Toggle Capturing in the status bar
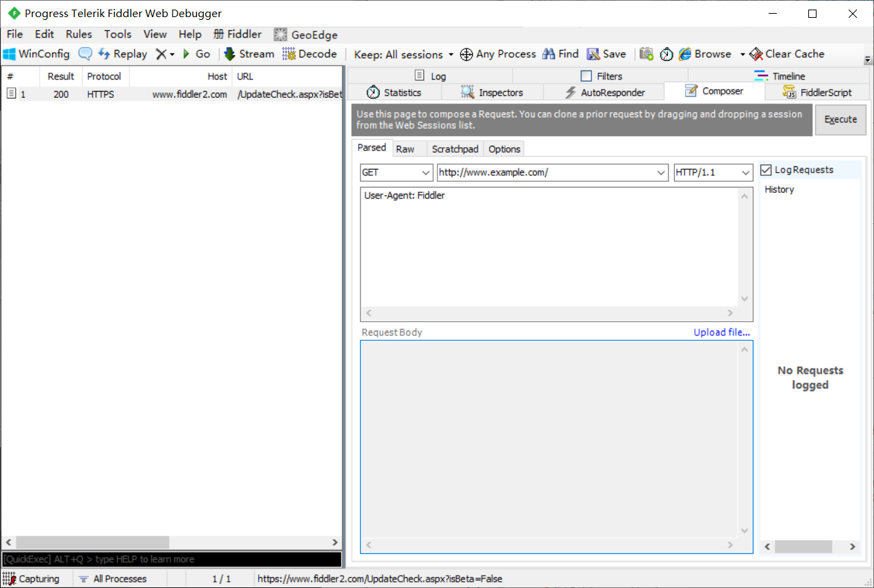This screenshot has width=874, height=588. [x=31, y=578]
